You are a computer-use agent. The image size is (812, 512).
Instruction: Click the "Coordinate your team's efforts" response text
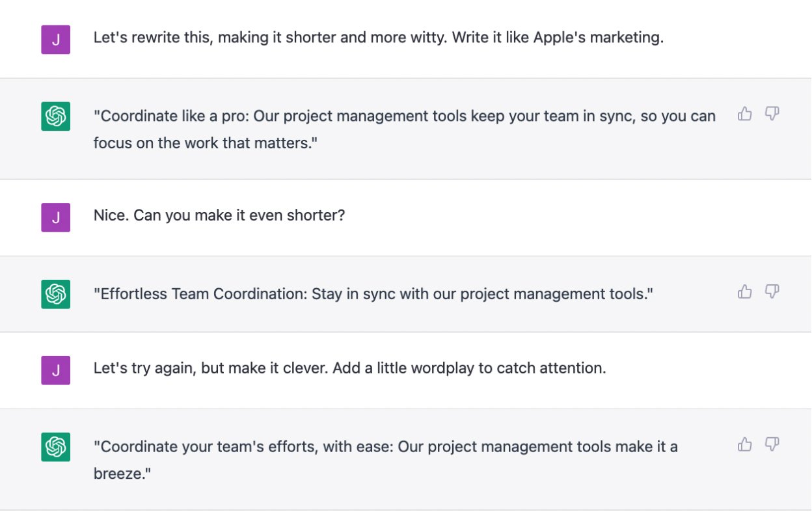[386, 460]
